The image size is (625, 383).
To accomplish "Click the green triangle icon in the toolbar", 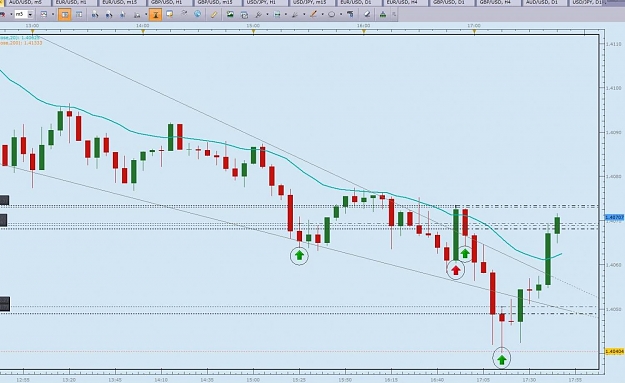I will tap(383, 15).
